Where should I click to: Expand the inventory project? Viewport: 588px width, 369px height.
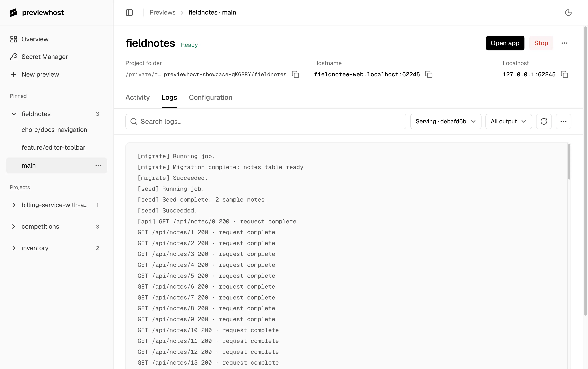(14, 248)
